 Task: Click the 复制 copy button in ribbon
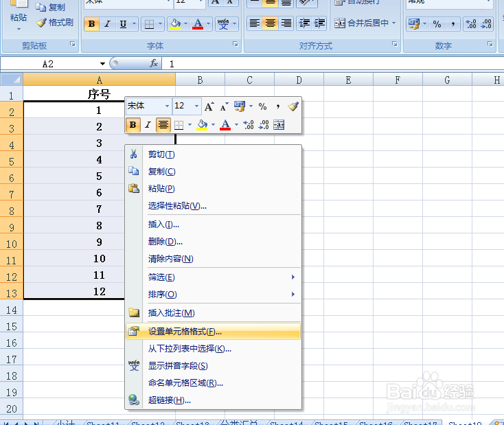(x=51, y=7)
